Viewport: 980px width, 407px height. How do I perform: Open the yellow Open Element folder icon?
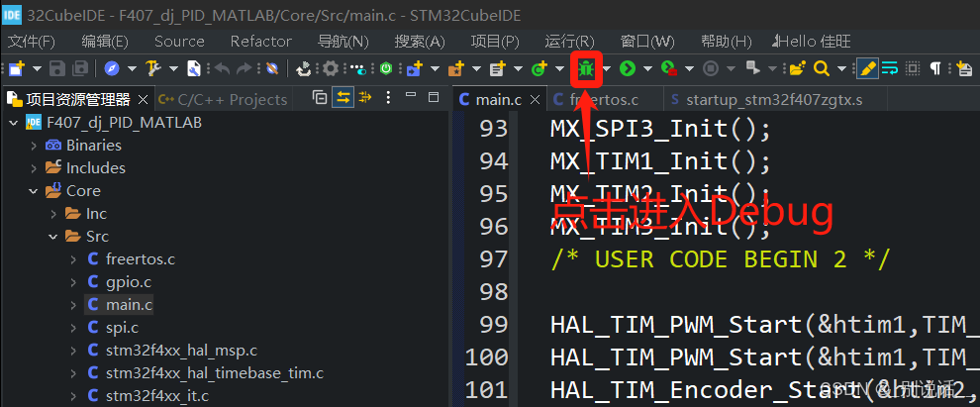796,68
